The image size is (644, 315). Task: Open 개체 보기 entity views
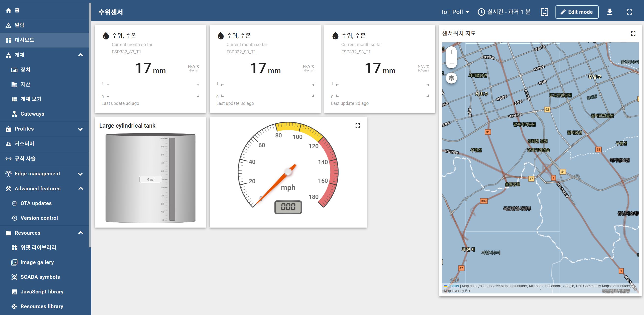45,99
